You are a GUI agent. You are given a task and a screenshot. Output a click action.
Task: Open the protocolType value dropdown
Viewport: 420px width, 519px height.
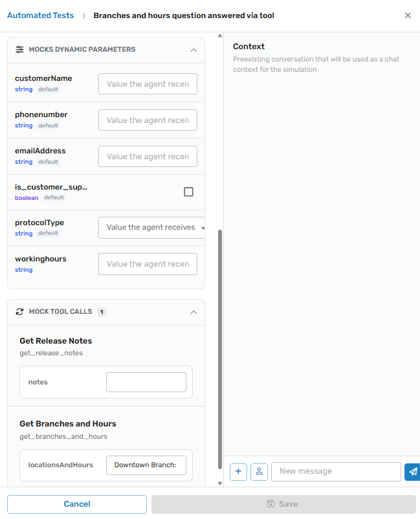pos(151,228)
